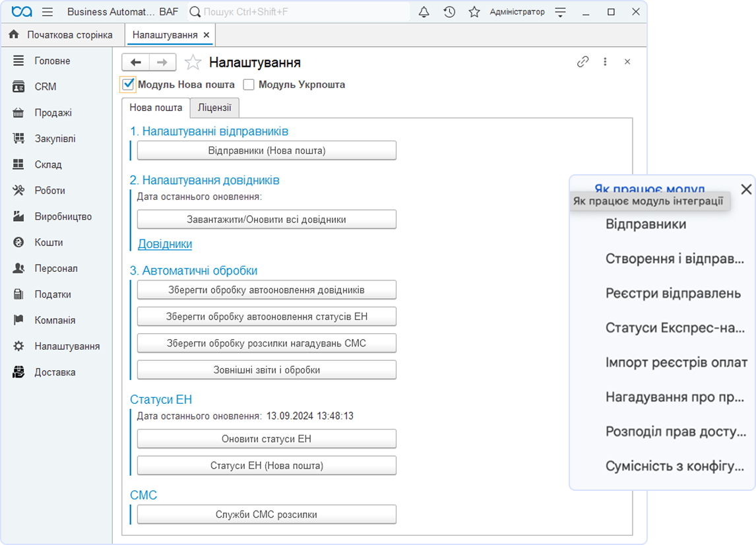Open the Довідники link

coord(165,244)
